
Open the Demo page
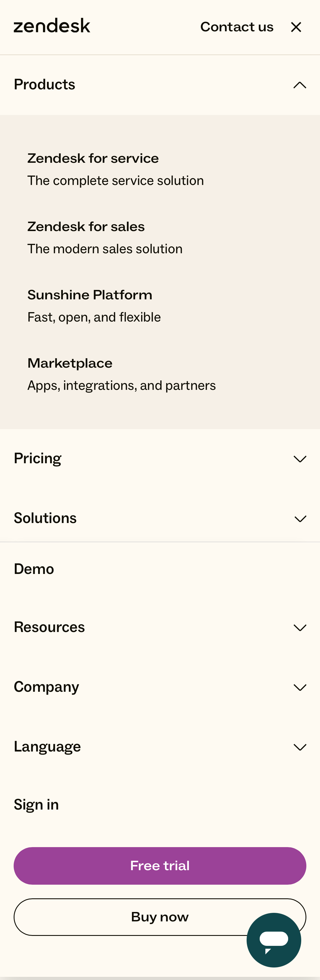tap(34, 569)
